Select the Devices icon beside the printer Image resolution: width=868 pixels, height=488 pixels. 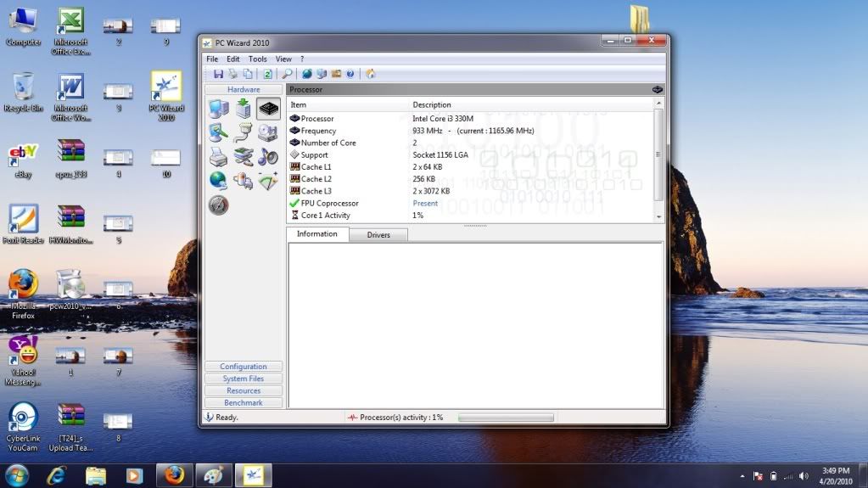click(x=243, y=157)
